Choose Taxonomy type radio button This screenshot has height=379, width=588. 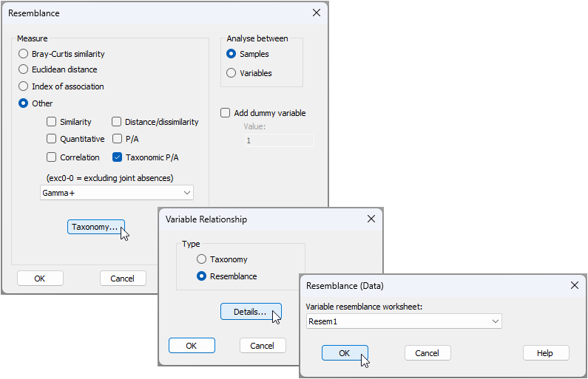(201, 259)
